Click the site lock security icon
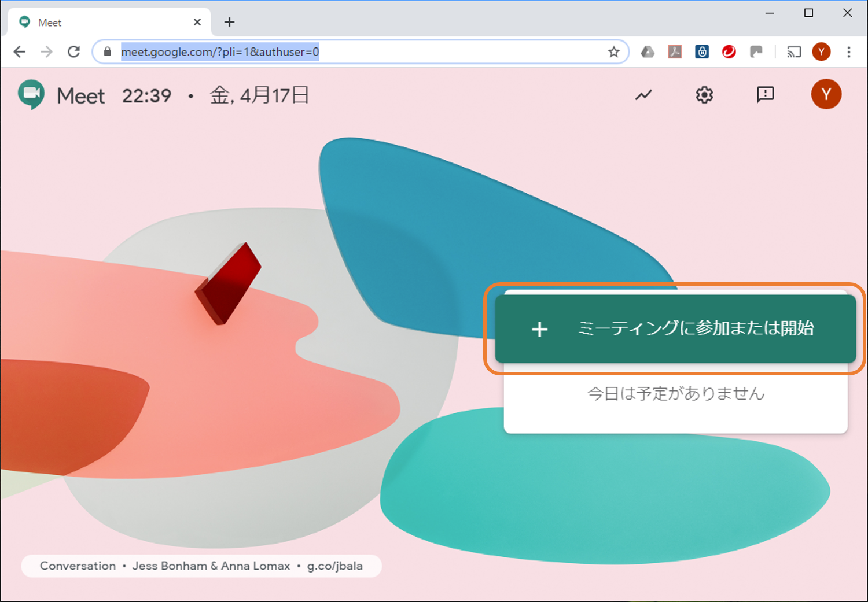This screenshot has height=602, width=868. pyautogui.click(x=107, y=52)
